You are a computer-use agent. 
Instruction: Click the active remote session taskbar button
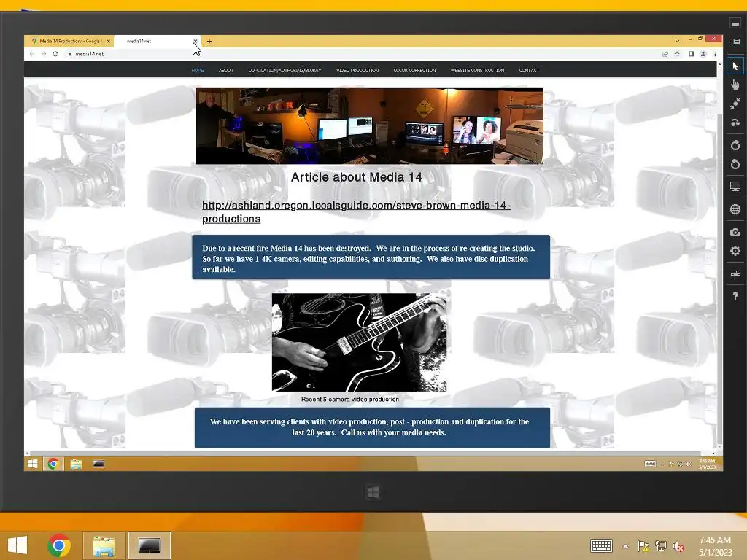[149, 545]
